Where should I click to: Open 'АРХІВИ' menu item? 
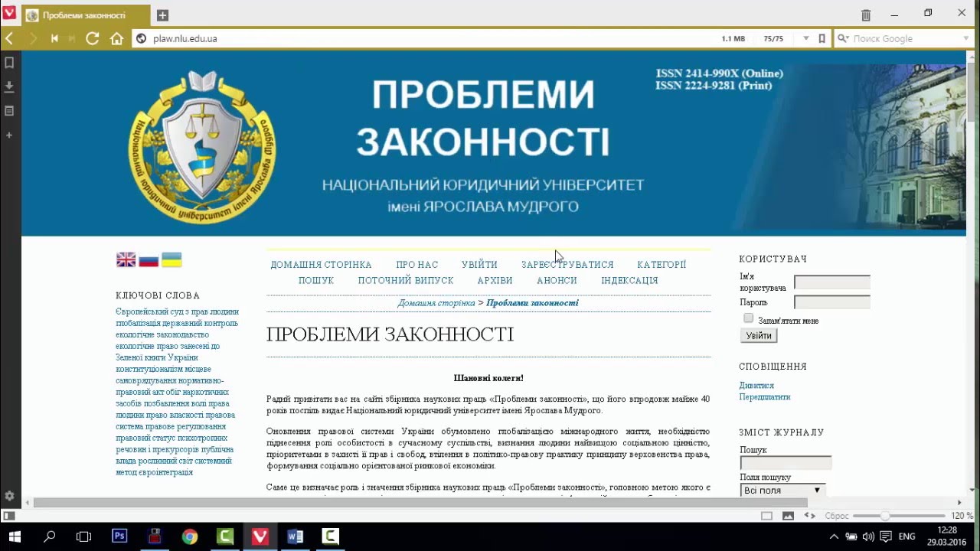pos(495,281)
